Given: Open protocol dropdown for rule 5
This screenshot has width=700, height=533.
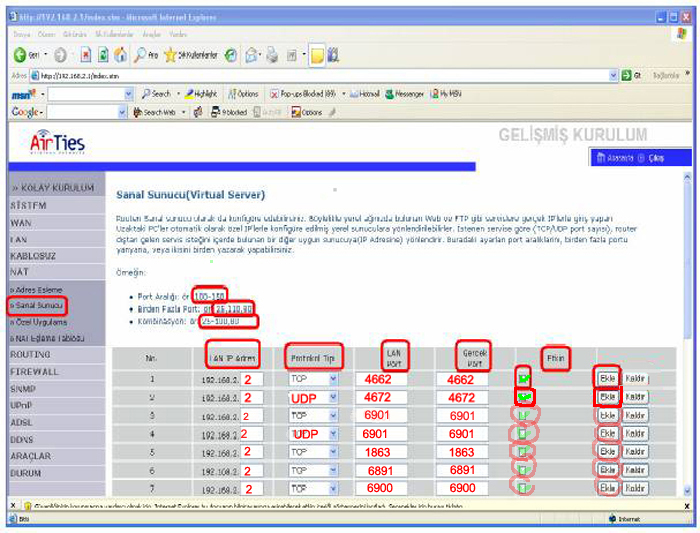Looking at the screenshot, I should tap(333, 452).
